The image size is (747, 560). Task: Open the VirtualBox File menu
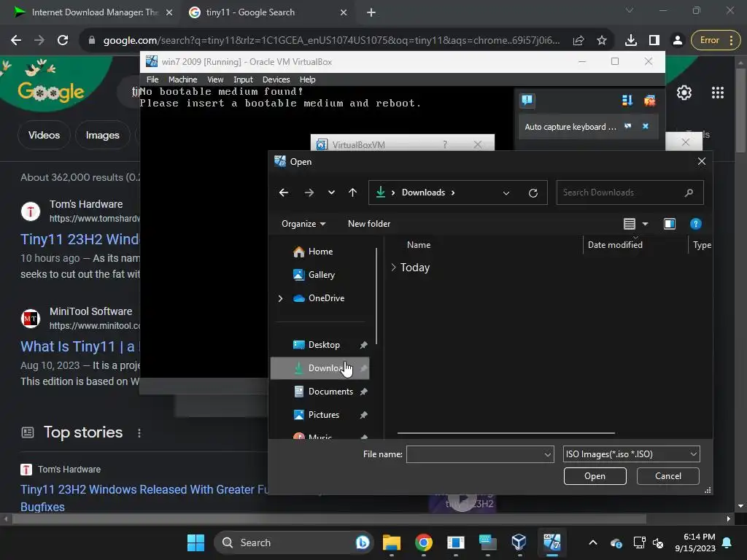[x=152, y=79]
